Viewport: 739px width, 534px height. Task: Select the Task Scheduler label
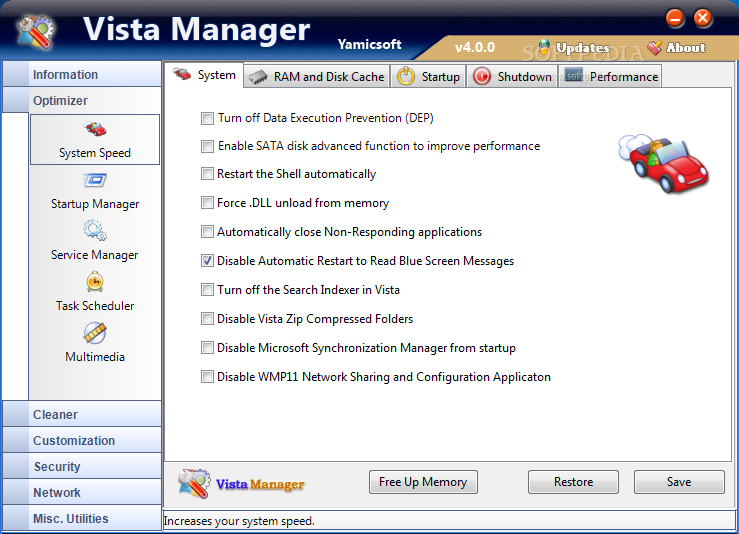95,306
